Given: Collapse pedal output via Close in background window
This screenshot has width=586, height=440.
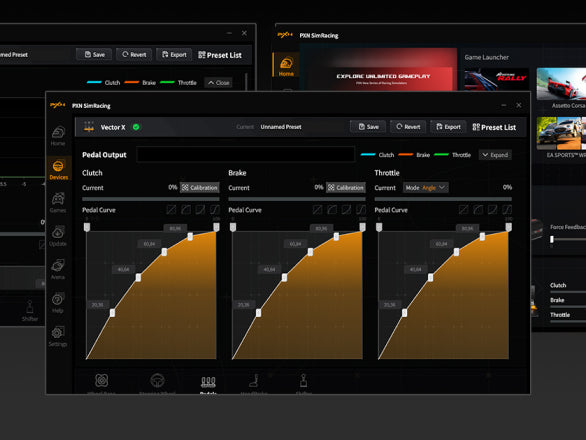Looking at the screenshot, I should click(x=219, y=83).
